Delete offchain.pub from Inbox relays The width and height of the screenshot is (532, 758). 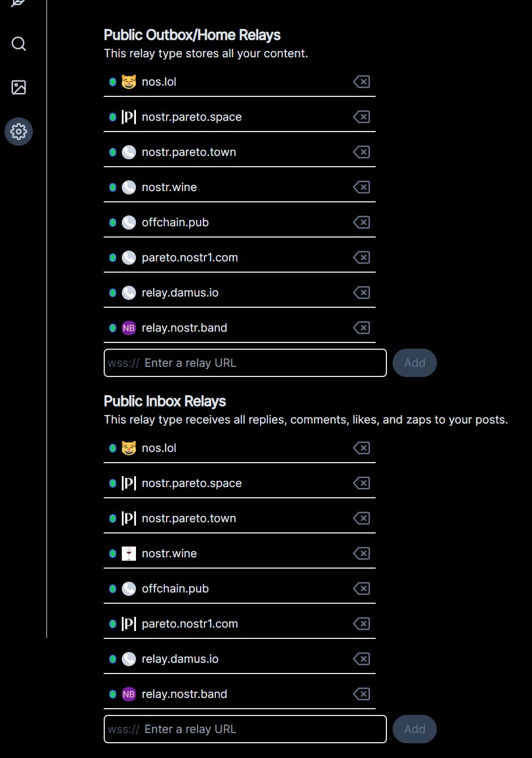tap(361, 588)
